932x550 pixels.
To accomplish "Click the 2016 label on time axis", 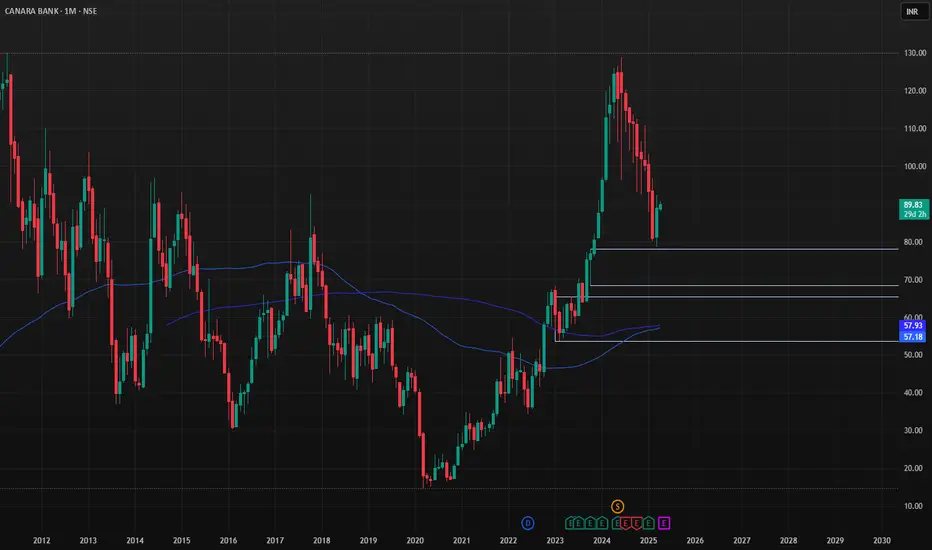I will pos(228,540).
